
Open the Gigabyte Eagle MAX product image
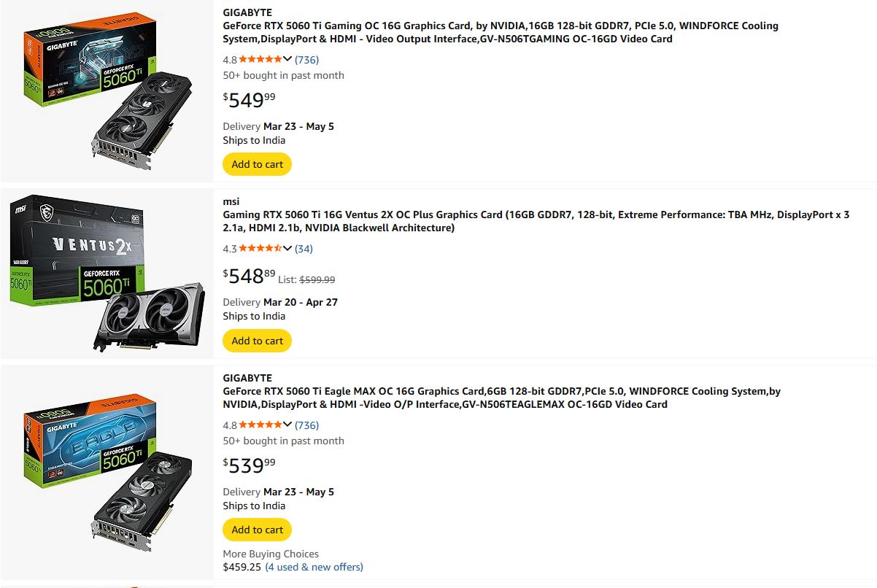pos(107,472)
